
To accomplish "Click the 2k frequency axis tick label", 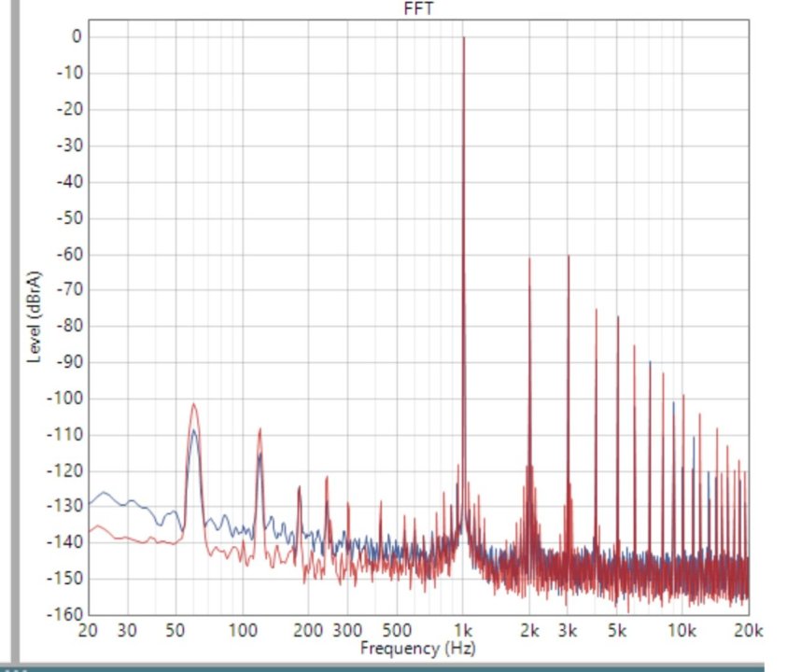I will click(529, 630).
